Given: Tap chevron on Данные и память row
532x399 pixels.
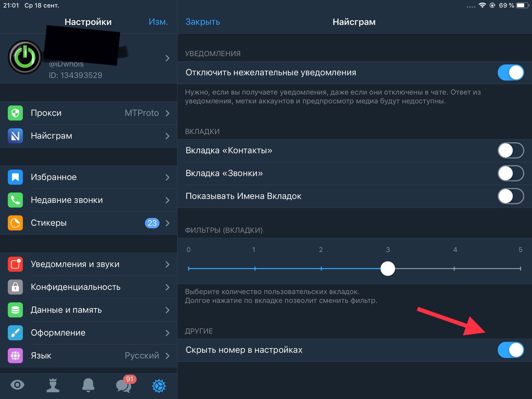Looking at the screenshot, I should 167,310.
